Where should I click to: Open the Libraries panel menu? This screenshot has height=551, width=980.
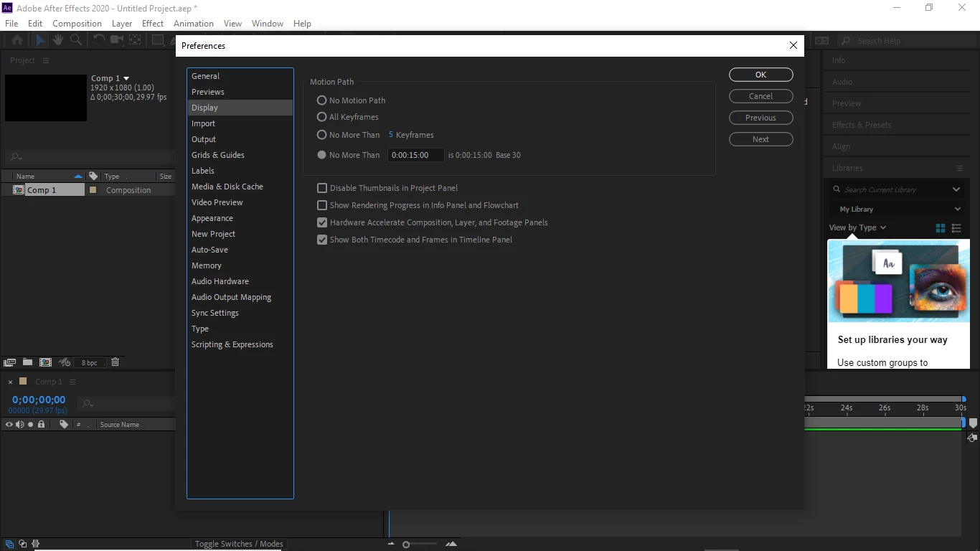tap(960, 168)
